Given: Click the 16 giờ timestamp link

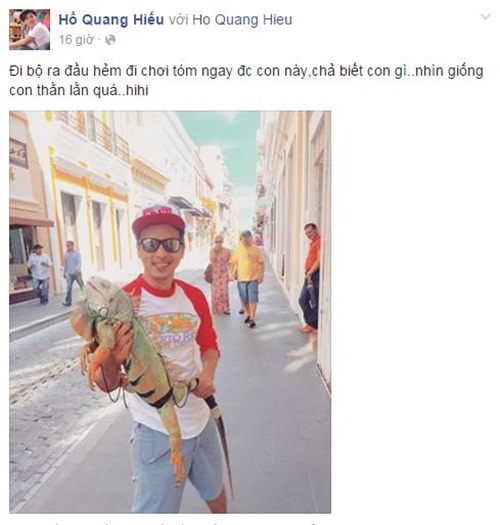Looking at the screenshot, I should (x=76, y=40).
